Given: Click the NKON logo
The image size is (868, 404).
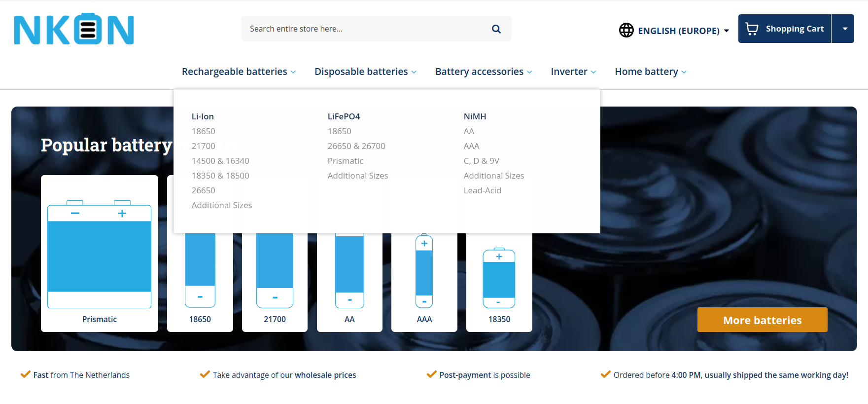Looking at the screenshot, I should click(74, 29).
